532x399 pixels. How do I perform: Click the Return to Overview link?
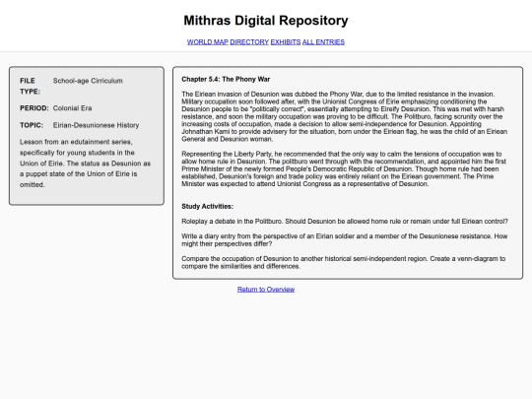(266, 290)
